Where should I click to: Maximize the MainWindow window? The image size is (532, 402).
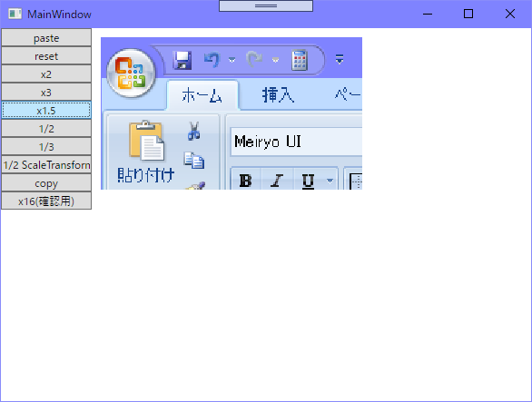pos(468,14)
